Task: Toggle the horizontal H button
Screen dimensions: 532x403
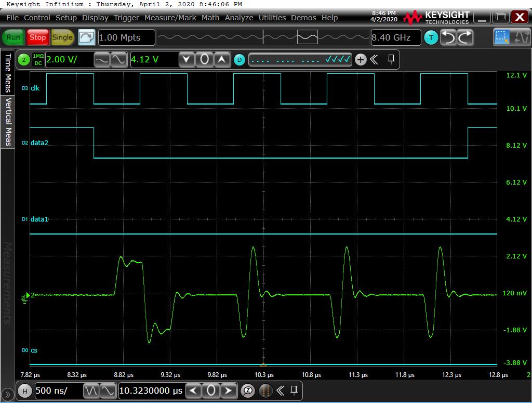Action: (24, 390)
